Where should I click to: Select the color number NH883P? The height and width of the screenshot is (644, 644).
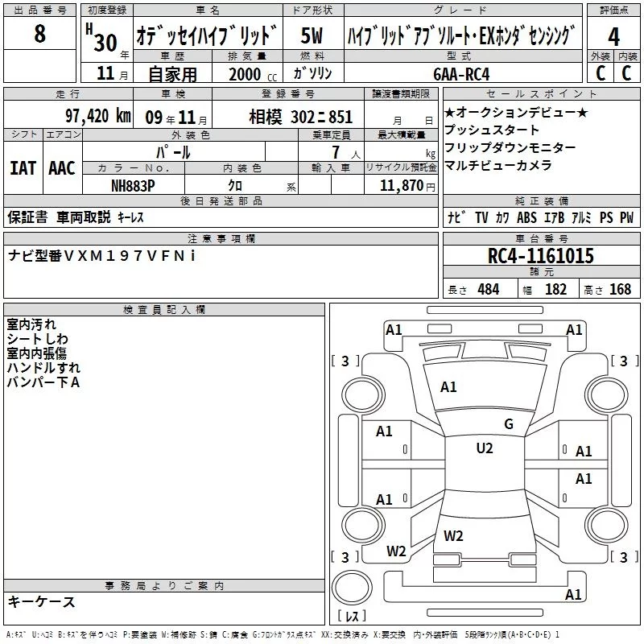tap(133, 186)
